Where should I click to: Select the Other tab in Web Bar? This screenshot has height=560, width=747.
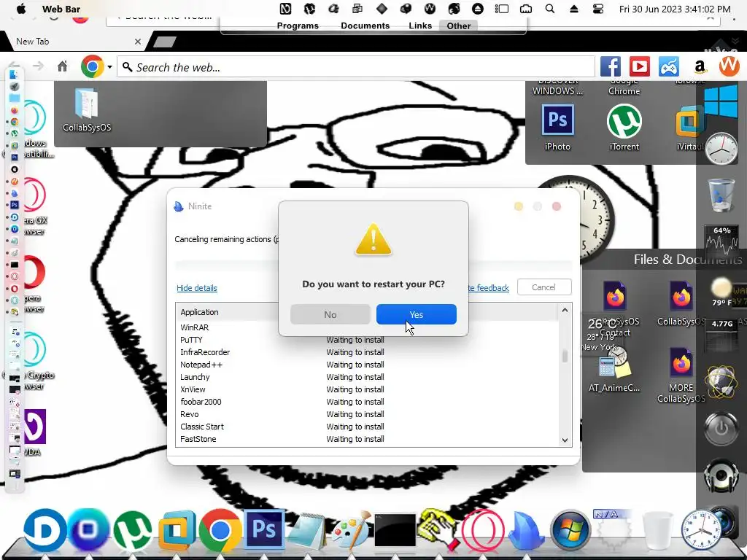458,26
